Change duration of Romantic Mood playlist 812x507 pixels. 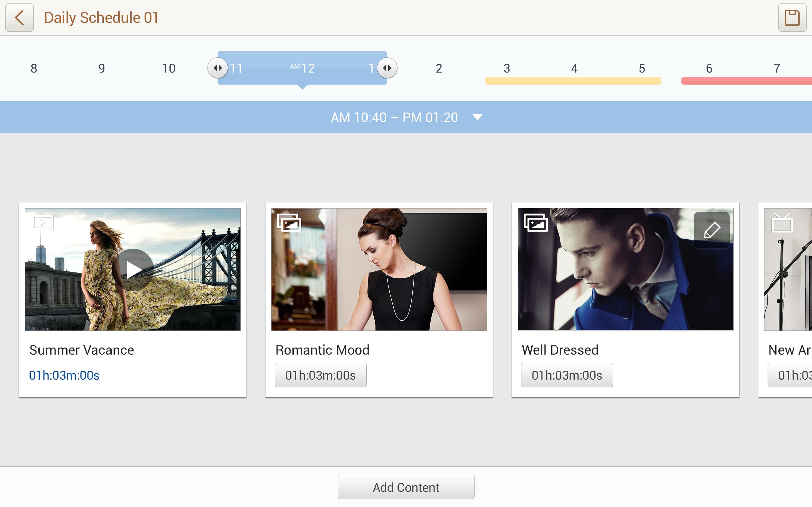point(320,375)
